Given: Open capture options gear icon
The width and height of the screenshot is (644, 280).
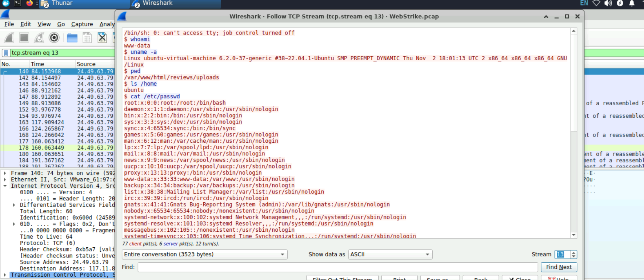Looking at the screenshot, I should [54, 37].
